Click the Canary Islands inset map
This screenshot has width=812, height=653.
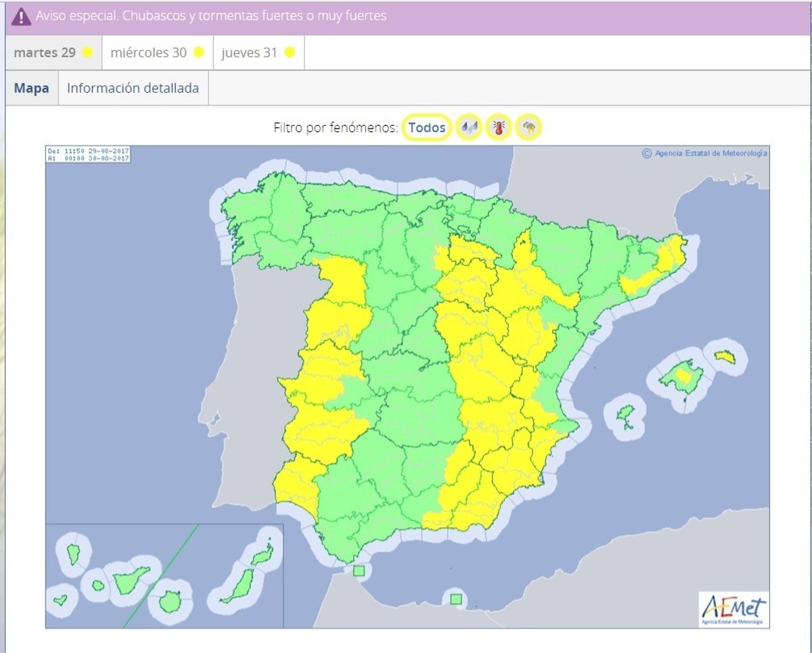[x=164, y=575]
